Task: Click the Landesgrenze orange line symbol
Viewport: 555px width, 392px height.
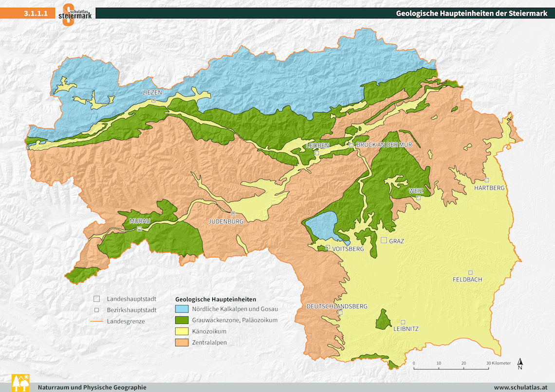Action: point(96,321)
